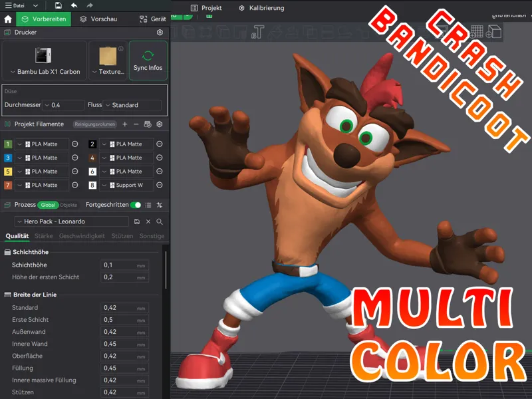Click the undo arrow icon
Image resolution: width=532 pixels, height=399 pixels.
[x=74, y=5]
